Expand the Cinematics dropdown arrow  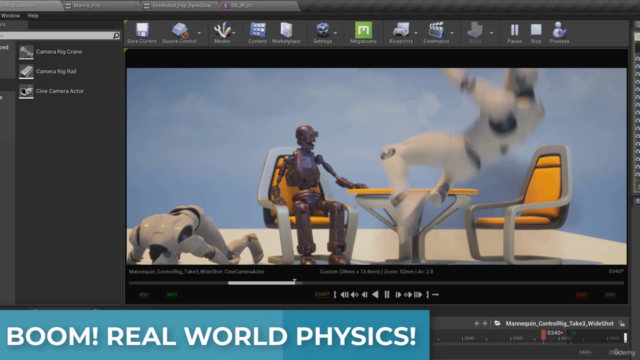coord(452,33)
